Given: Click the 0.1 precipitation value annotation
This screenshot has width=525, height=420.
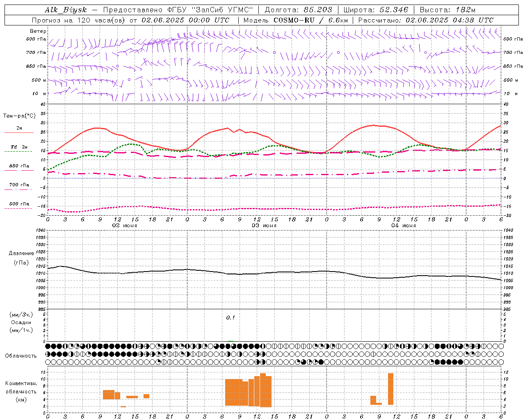Looking at the screenshot, I should click(231, 318).
